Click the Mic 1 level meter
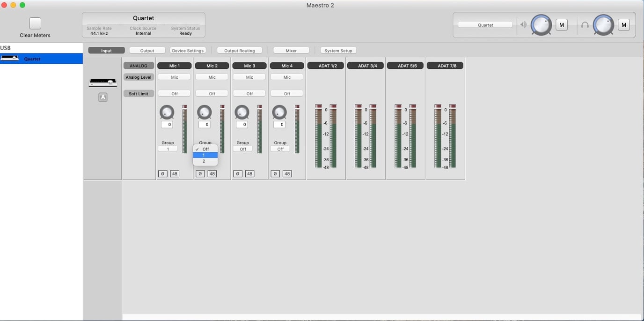 184,129
